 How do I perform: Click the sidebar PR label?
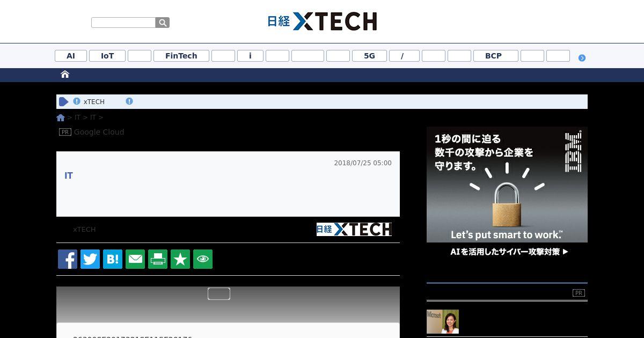579,293
